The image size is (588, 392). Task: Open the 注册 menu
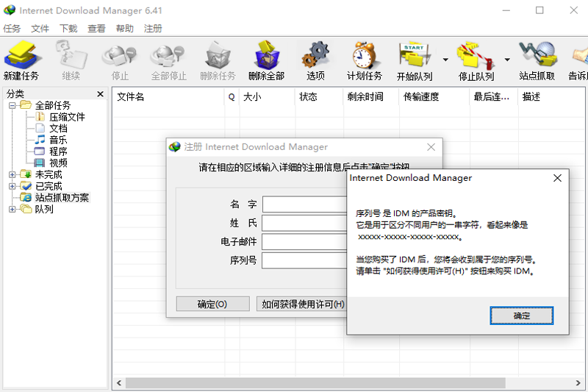[153, 29]
